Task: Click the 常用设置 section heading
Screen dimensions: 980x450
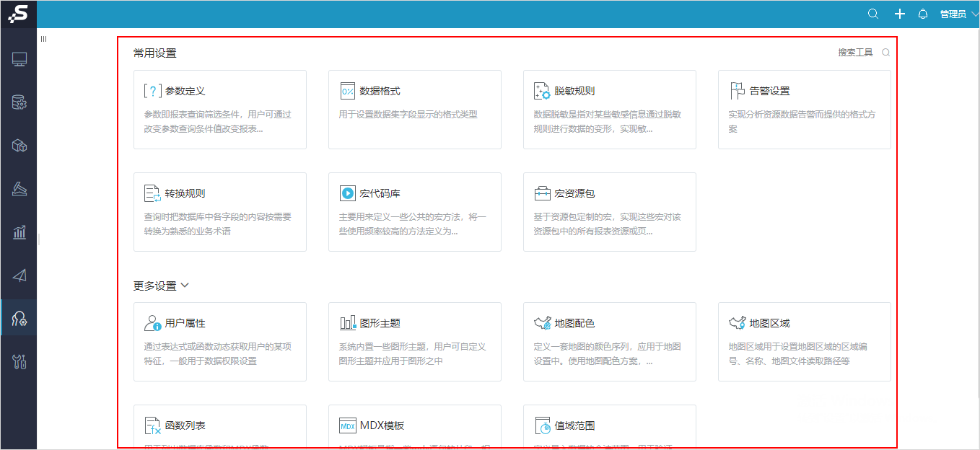Action: (154, 53)
